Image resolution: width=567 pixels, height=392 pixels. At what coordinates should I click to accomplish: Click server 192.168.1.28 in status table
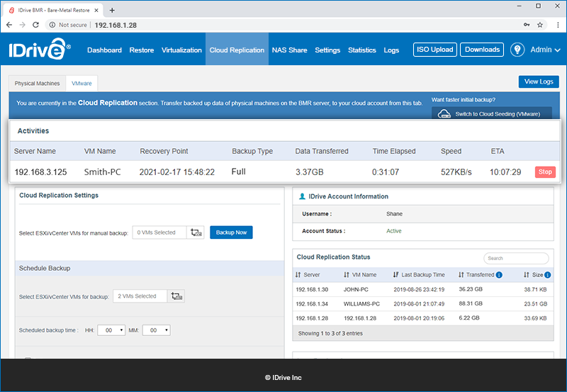pos(312,318)
